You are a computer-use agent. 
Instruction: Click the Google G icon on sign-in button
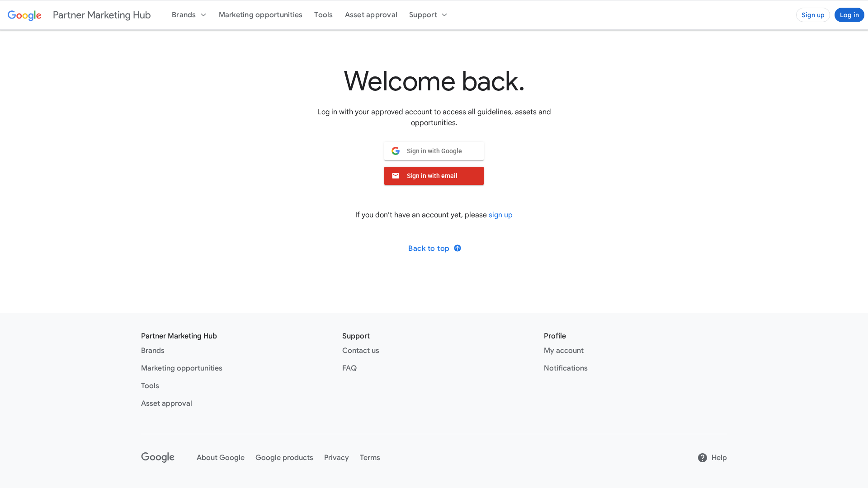tap(396, 151)
